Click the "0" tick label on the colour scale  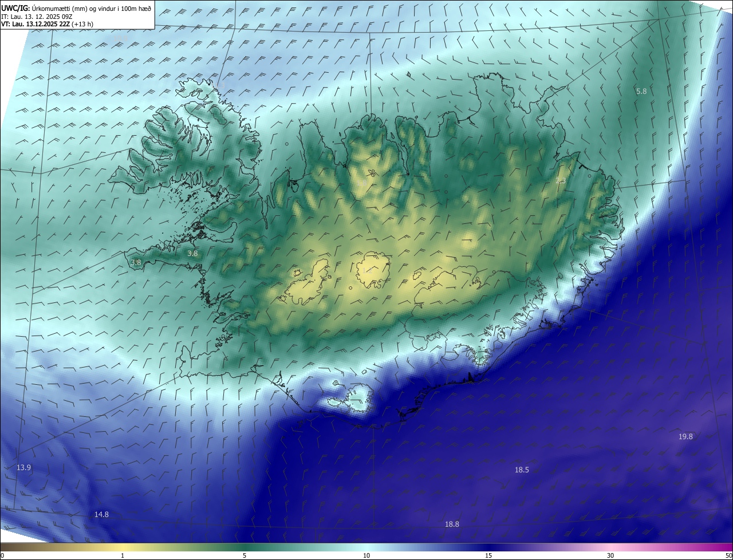2,555
